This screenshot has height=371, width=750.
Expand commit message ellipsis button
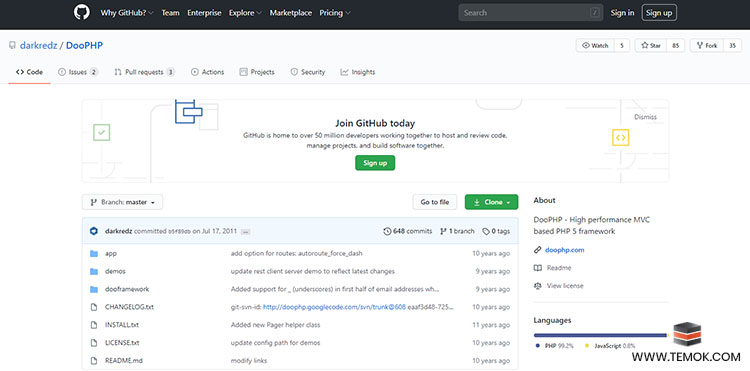click(245, 232)
